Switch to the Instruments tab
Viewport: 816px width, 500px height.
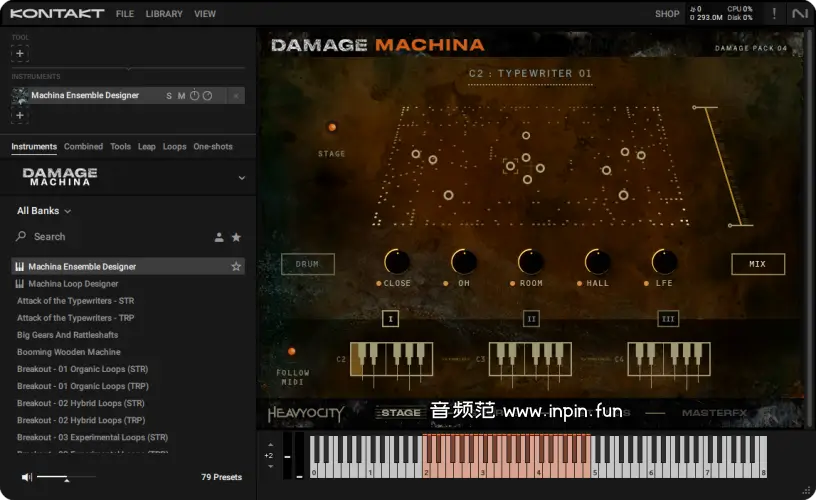34,147
